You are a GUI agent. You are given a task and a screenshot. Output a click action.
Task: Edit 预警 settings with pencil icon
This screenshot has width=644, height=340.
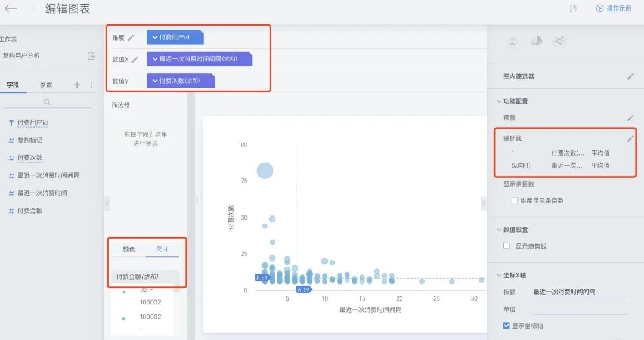(x=630, y=118)
